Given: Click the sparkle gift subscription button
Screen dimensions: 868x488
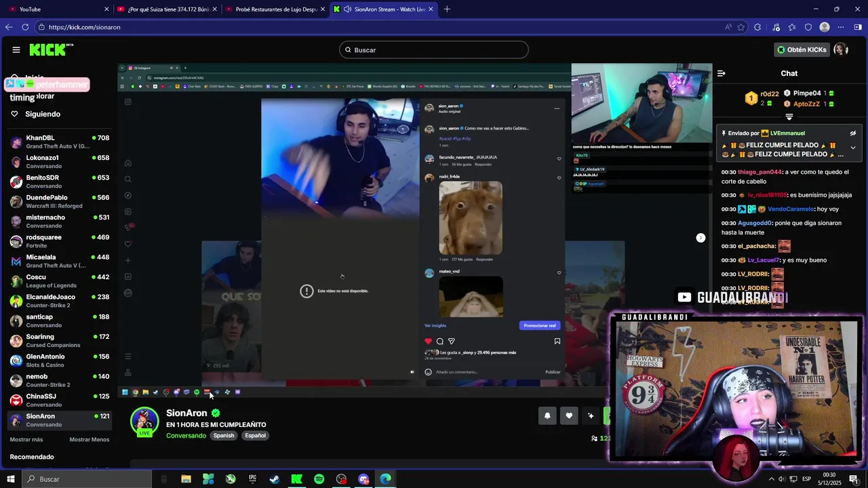Looking at the screenshot, I should tap(591, 416).
